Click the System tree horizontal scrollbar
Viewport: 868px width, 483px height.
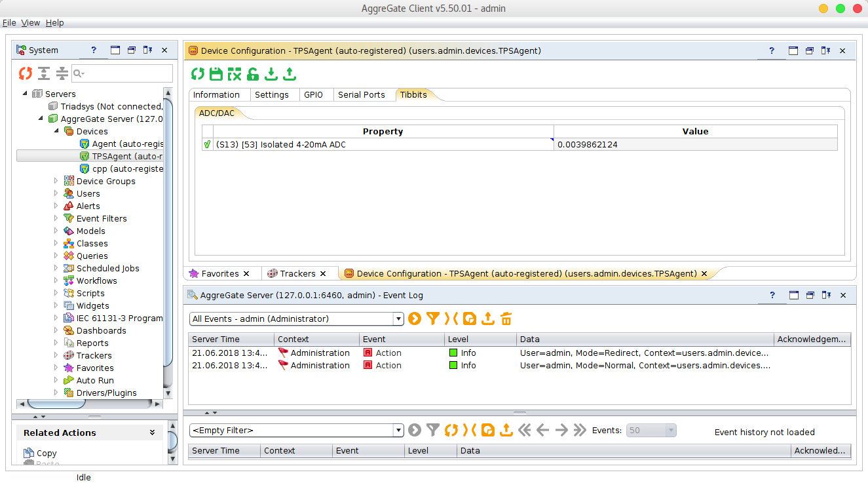(88, 403)
